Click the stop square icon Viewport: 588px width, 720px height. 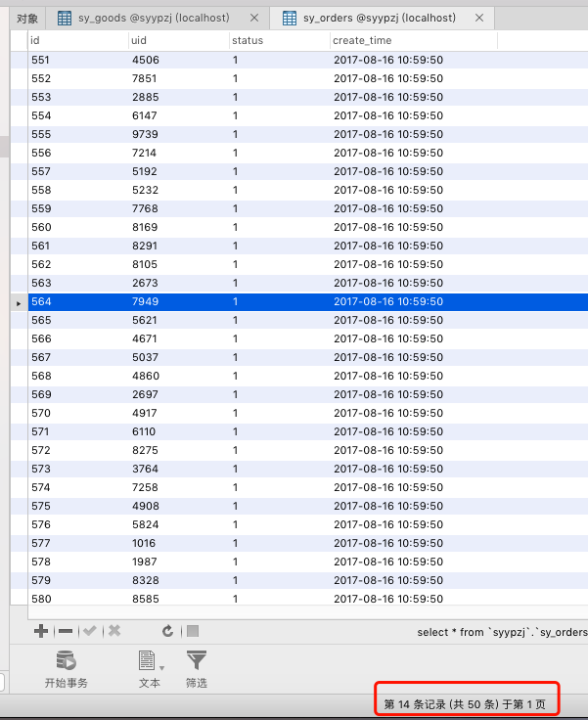click(x=193, y=632)
